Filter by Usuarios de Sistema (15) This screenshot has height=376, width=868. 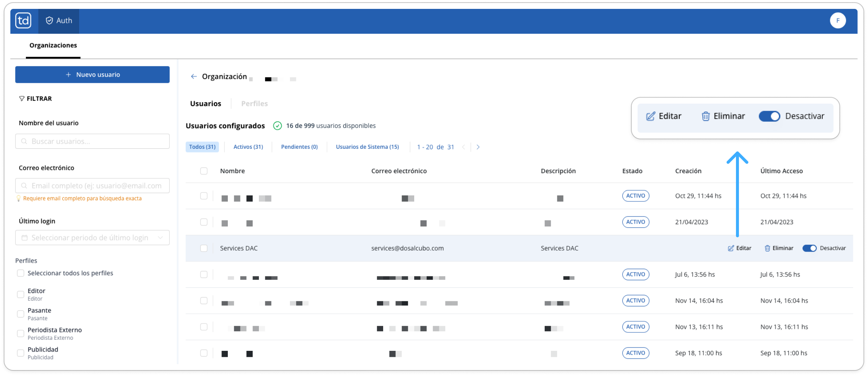367,147
